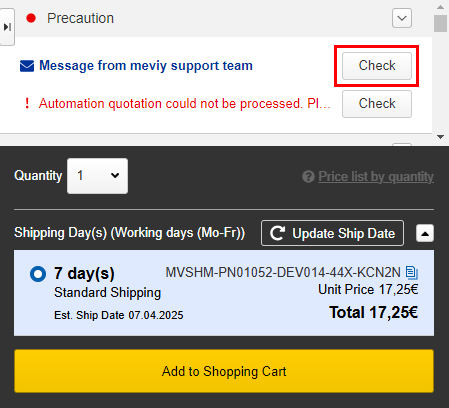The width and height of the screenshot is (449, 408).
Task: Click the Automation quotation error message text
Action: [185, 104]
